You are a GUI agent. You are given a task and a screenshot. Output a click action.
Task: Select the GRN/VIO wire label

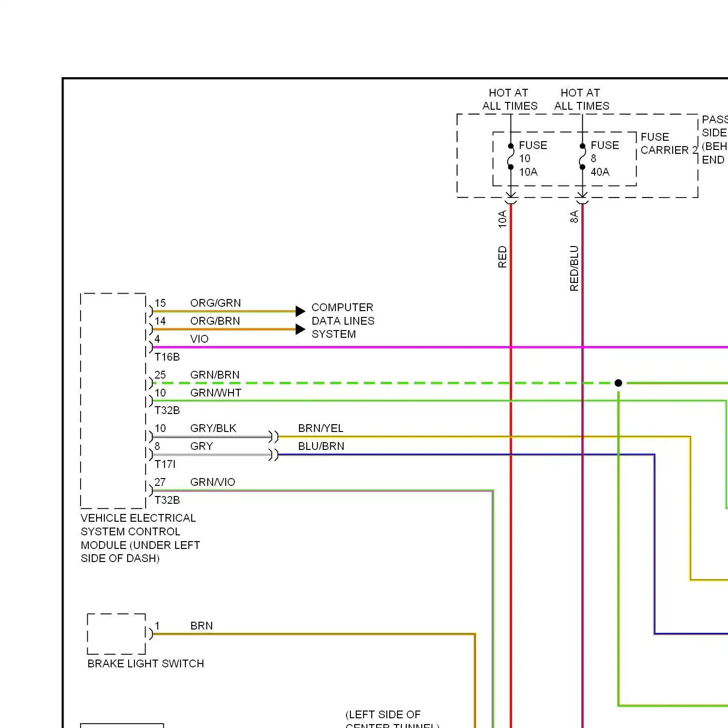(213, 482)
